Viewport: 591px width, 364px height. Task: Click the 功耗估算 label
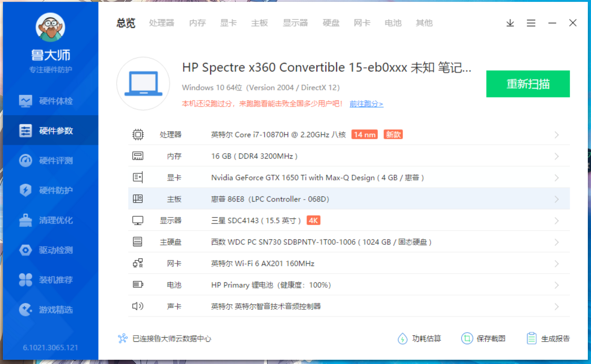pyautogui.click(x=427, y=339)
